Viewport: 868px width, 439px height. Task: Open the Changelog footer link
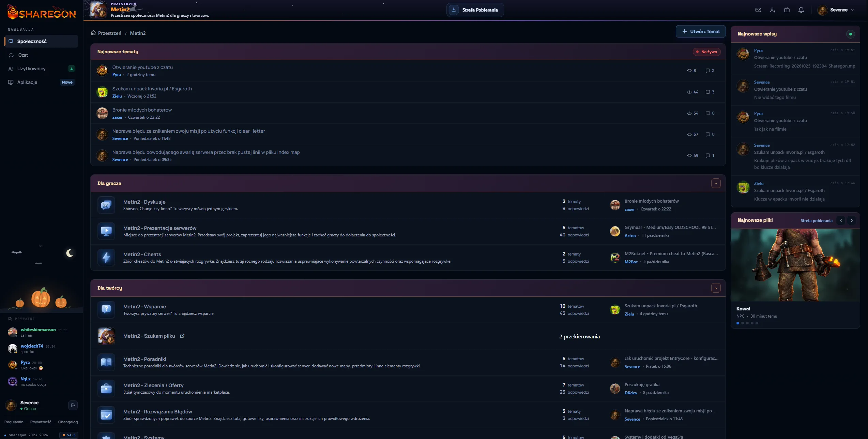click(x=68, y=422)
